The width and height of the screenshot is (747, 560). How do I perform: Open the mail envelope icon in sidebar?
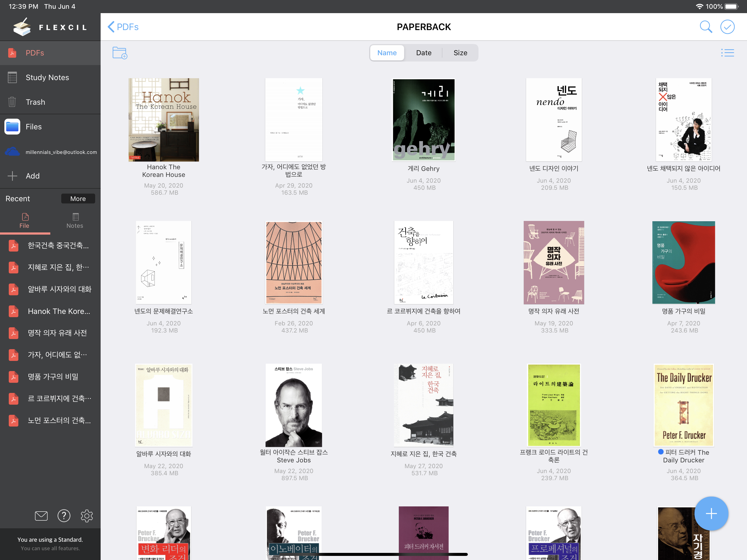tap(41, 516)
